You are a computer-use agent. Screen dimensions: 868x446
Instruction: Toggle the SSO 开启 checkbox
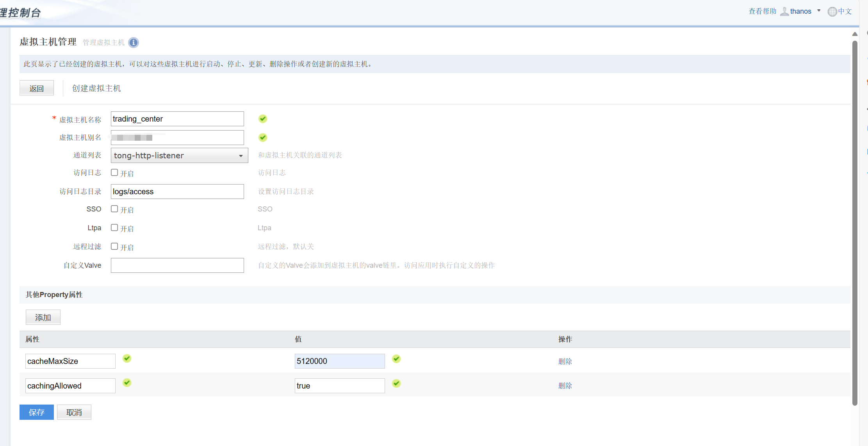pyautogui.click(x=114, y=209)
